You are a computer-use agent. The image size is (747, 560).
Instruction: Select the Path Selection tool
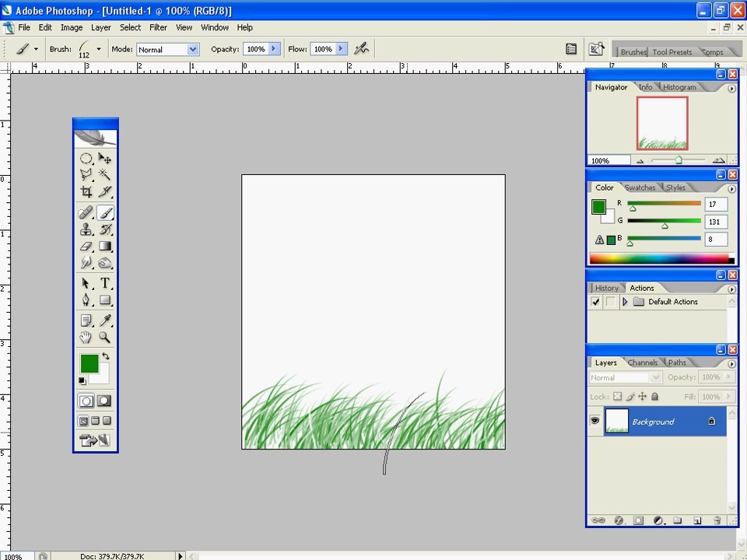point(86,283)
